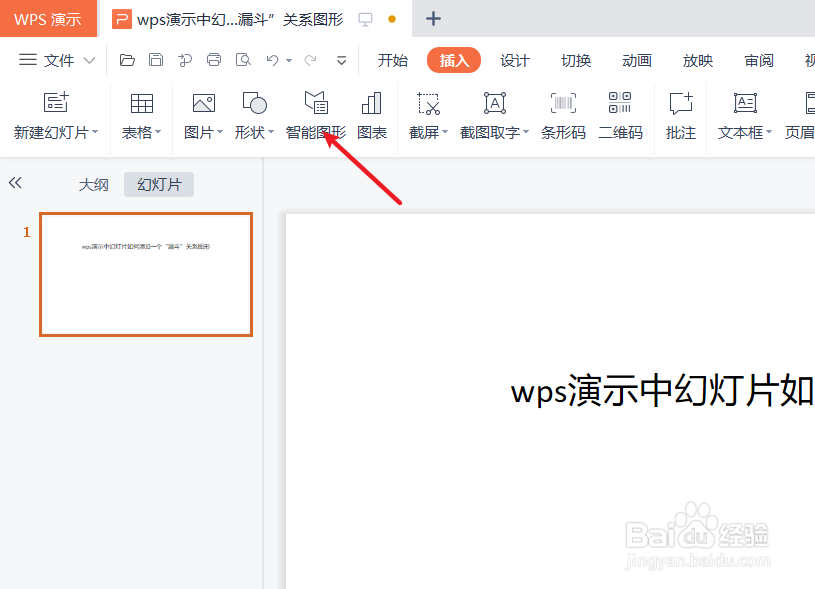The image size is (815, 589).
Task: Click the slide title text on the canvas
Action: [x=662, y=391]
